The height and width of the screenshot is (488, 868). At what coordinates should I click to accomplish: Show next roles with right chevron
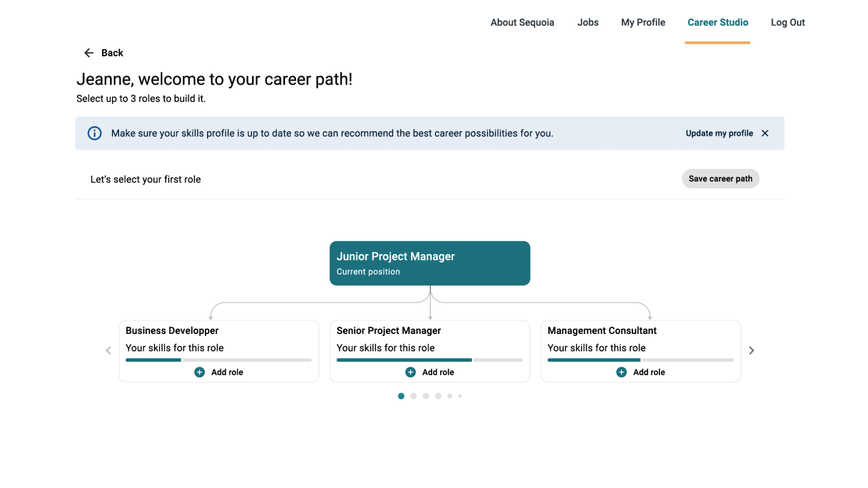coord(751,351)
